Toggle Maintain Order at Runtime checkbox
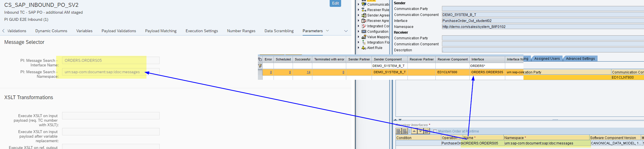The width and height of the screenshot is (644, 149). 435,131
